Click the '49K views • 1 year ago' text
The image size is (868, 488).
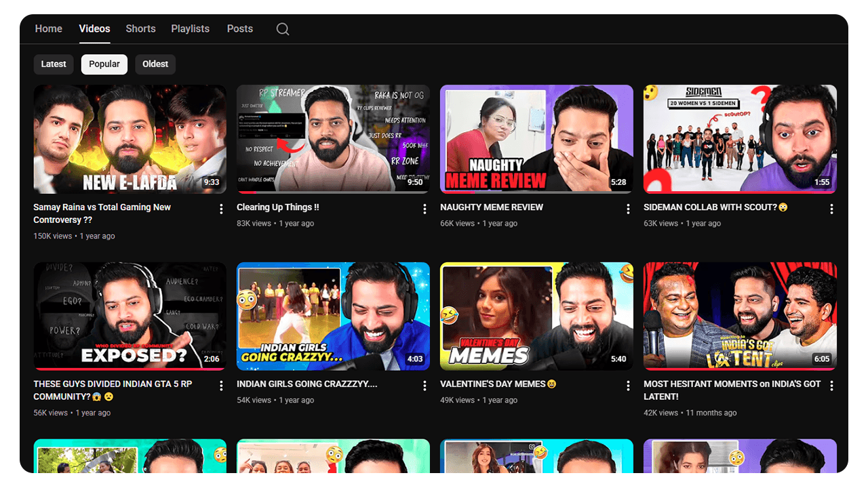point(479,401)
